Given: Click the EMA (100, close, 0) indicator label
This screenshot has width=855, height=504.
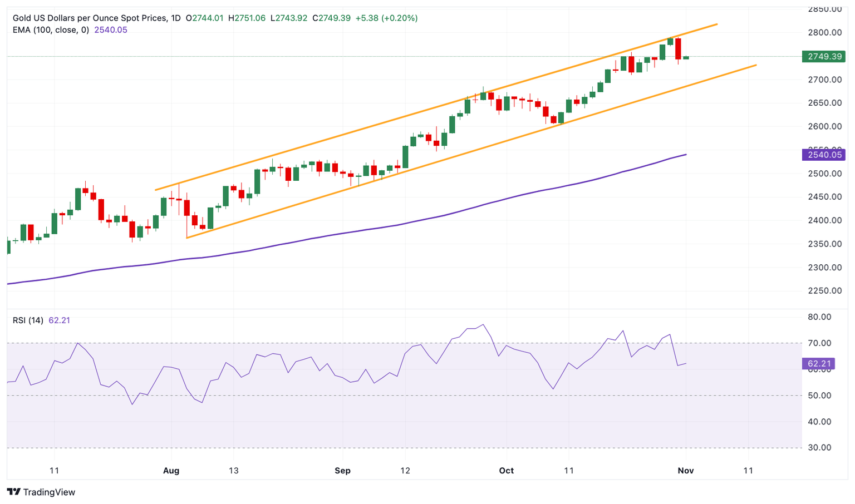Looking at the screenshot, I should pyautogui.click(x=51, y=30).
